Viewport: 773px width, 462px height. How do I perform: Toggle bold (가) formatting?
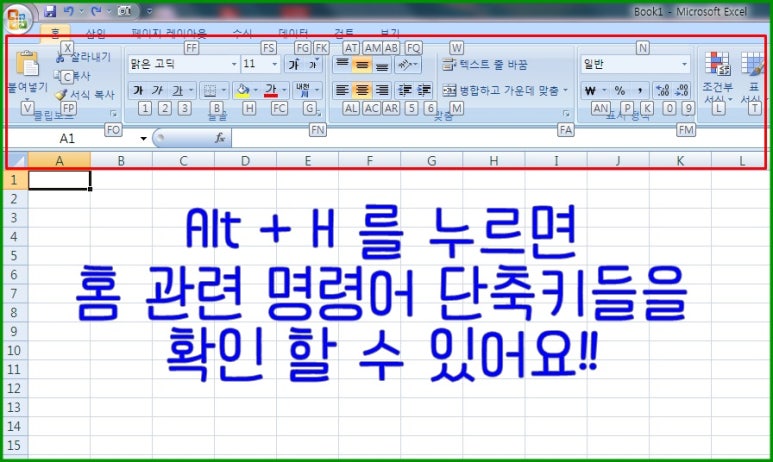[137, 90]
